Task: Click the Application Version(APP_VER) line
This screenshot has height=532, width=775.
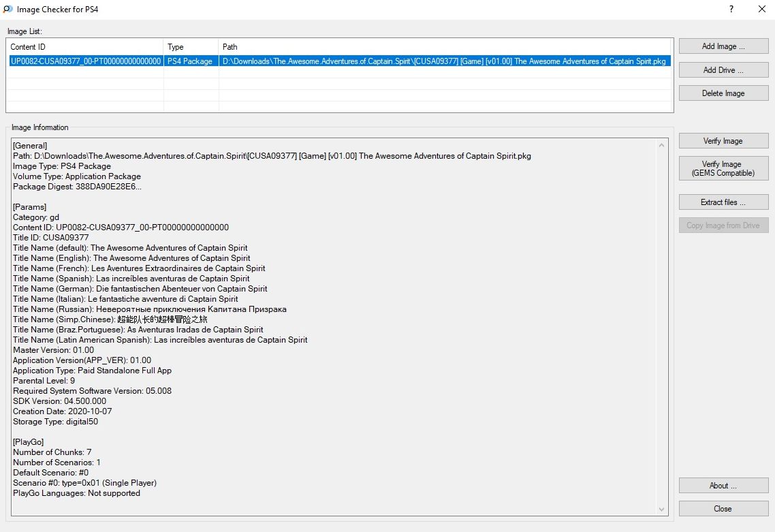Action: 82,360
